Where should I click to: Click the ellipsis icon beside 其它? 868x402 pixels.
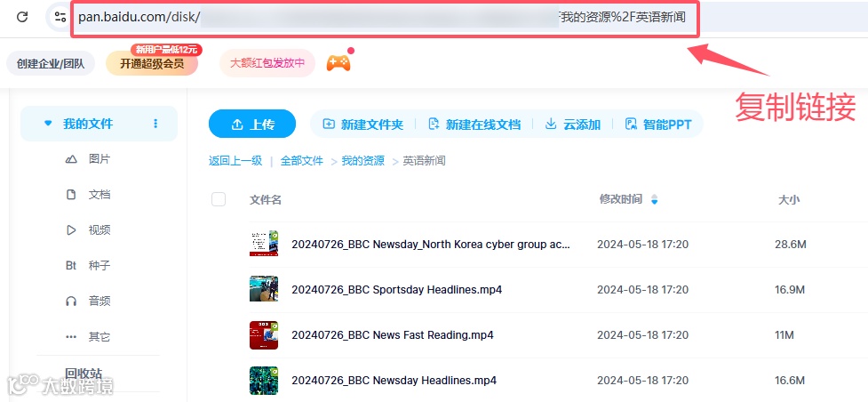71,336
